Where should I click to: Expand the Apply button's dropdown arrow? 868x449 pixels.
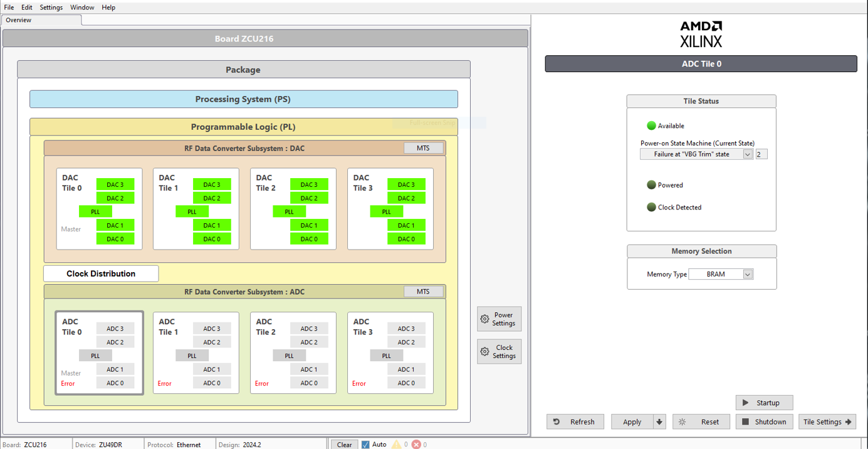point(661,421)
